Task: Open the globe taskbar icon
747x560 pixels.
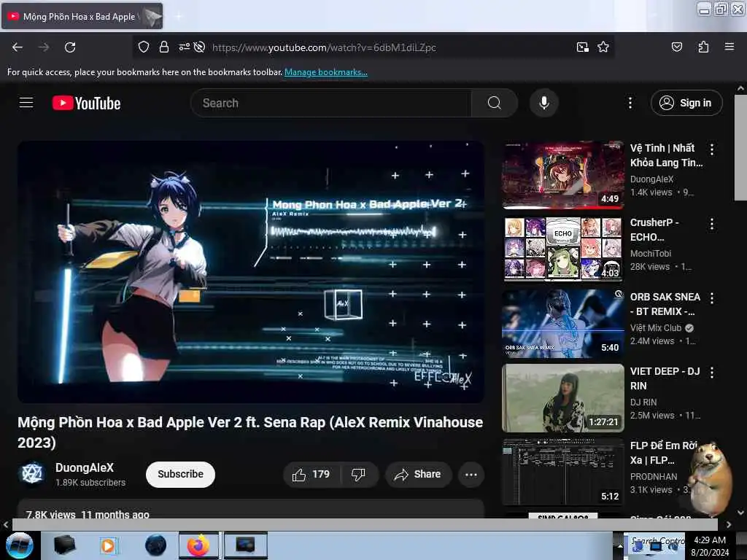Action: (155, 545)
